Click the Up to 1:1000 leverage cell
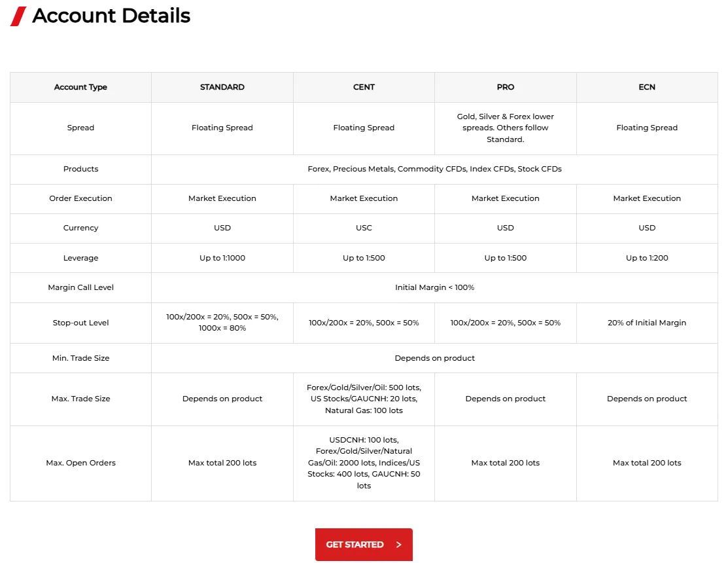The height and width of the screenshot is (563, 728). (x=222, y=258)
